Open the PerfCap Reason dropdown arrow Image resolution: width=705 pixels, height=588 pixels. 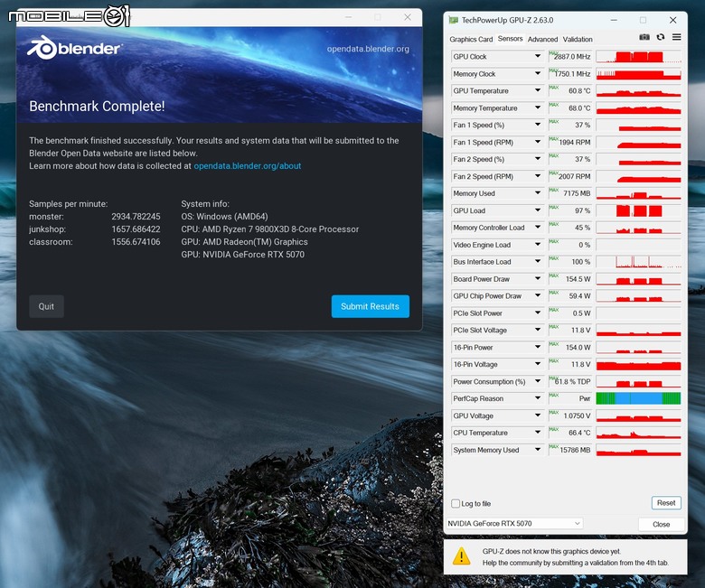pos(538,398)
